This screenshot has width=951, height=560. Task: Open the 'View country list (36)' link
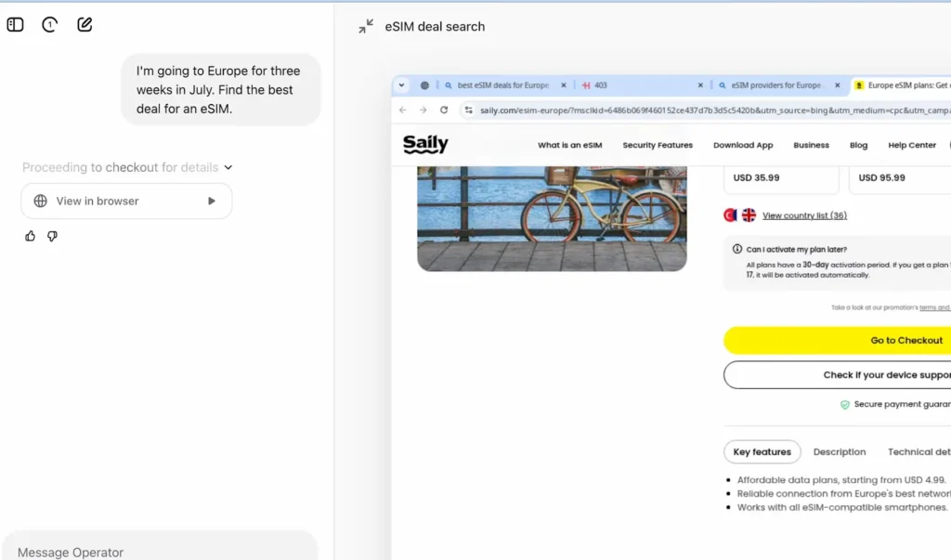tap(804, 215)
